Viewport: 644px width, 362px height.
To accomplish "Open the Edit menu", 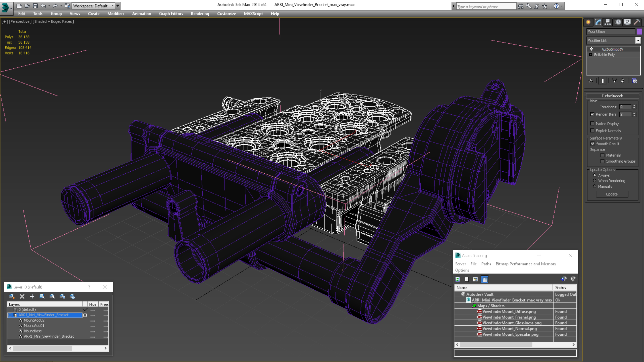I will pyautogui.click(x=21, y=14).
